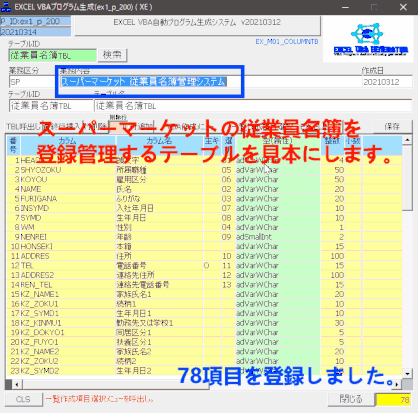The height and width of the screenshot is (413, 418).
Task: Click the 検索 search button
Action: 112,55
